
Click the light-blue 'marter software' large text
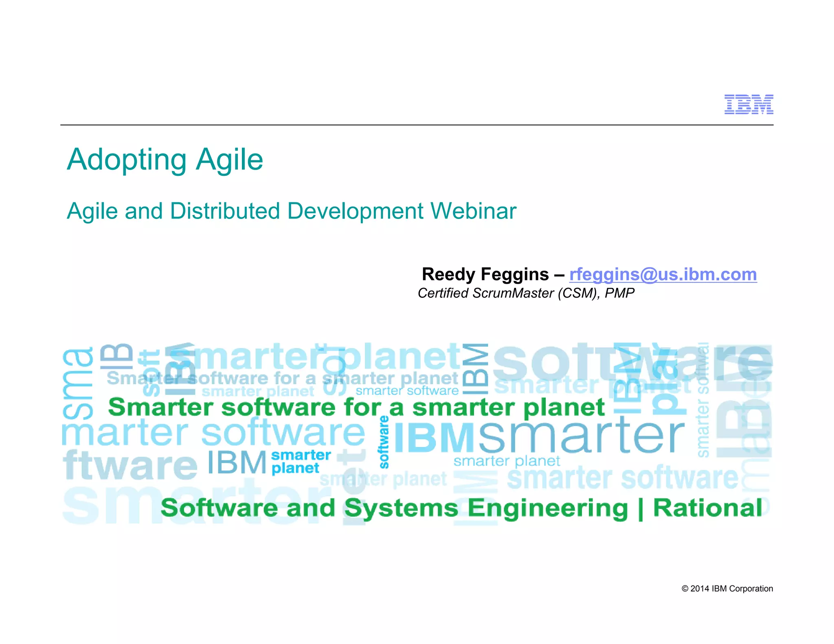coord(213,434)
